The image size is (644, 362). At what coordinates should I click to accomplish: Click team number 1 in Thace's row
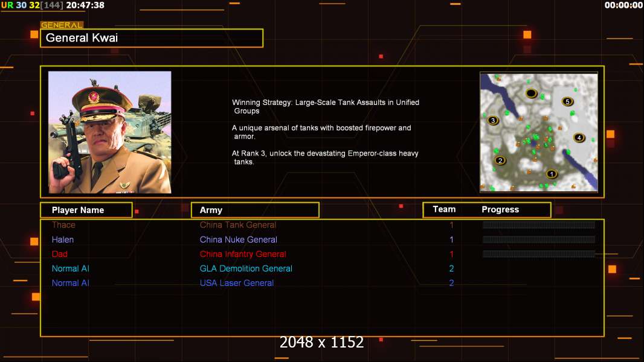451,224
